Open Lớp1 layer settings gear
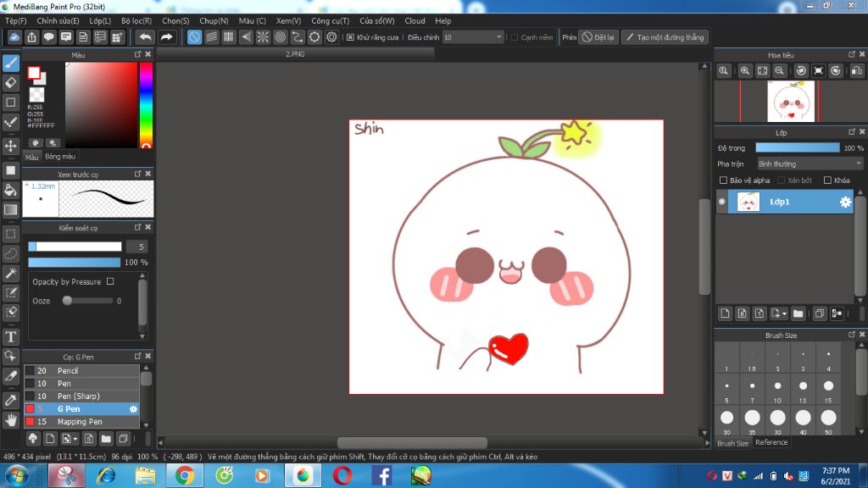Image resolution: width=868 pixels, height=488 pixels. (x=845, y=202)
